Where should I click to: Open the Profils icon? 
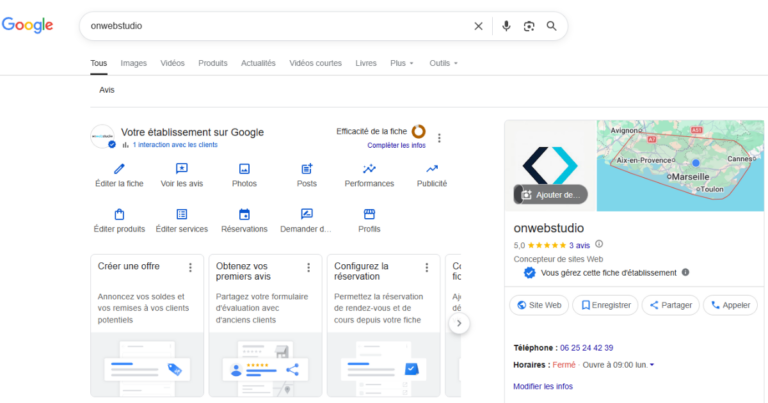coord(369,214)
